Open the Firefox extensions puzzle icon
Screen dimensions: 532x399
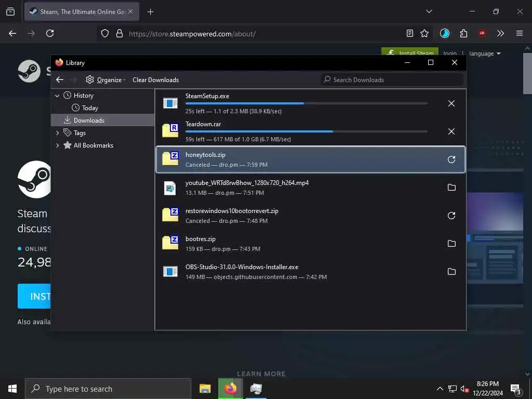pos(464,33)
